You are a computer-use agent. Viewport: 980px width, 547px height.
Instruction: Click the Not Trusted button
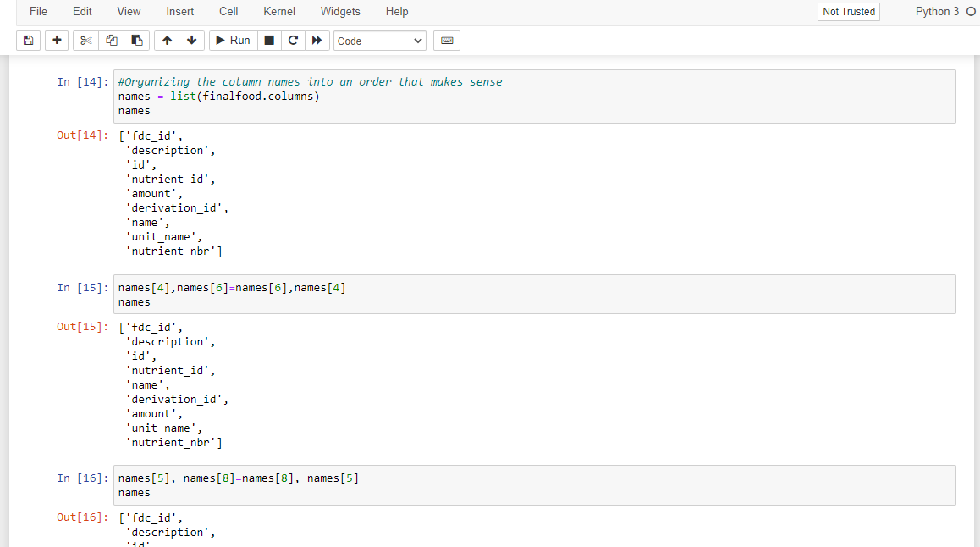coord(848,11)
